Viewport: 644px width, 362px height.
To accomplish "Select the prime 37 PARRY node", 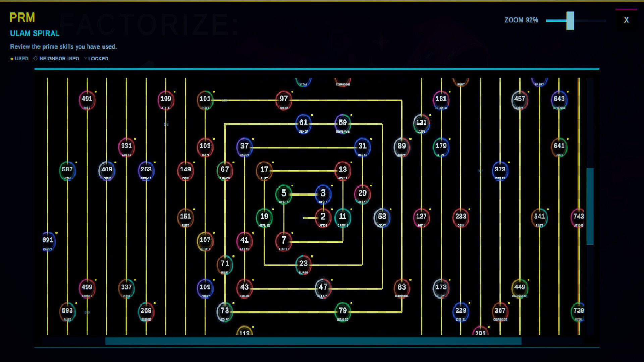I will [245, 147].
